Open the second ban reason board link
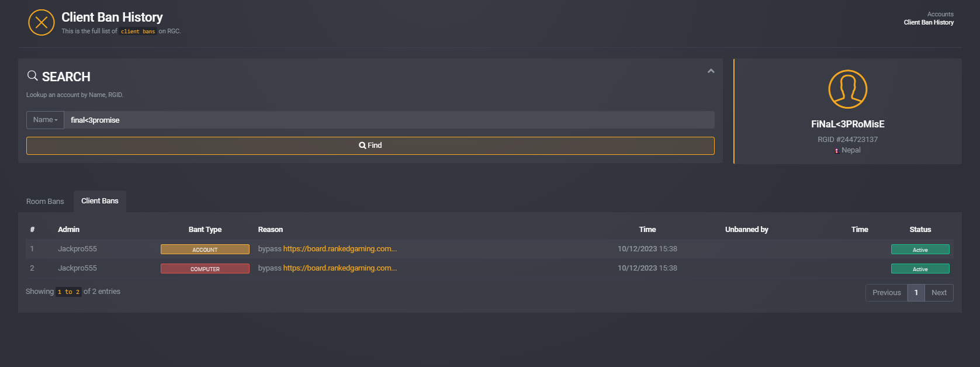The image size is (980, 367). tap(340, 268)
